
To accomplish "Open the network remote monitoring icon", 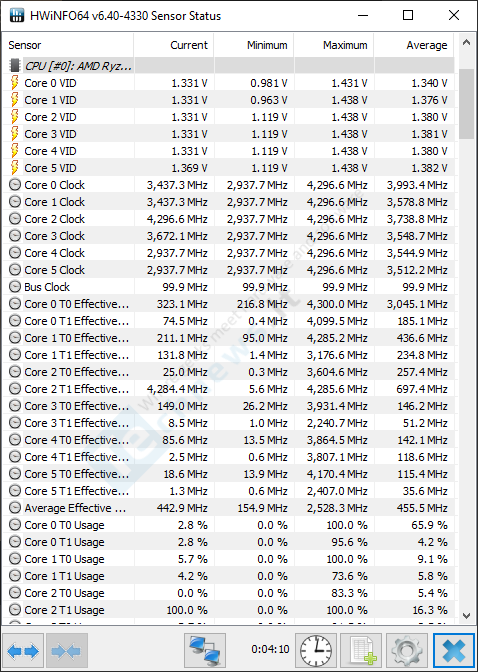I will pos(205,651).
